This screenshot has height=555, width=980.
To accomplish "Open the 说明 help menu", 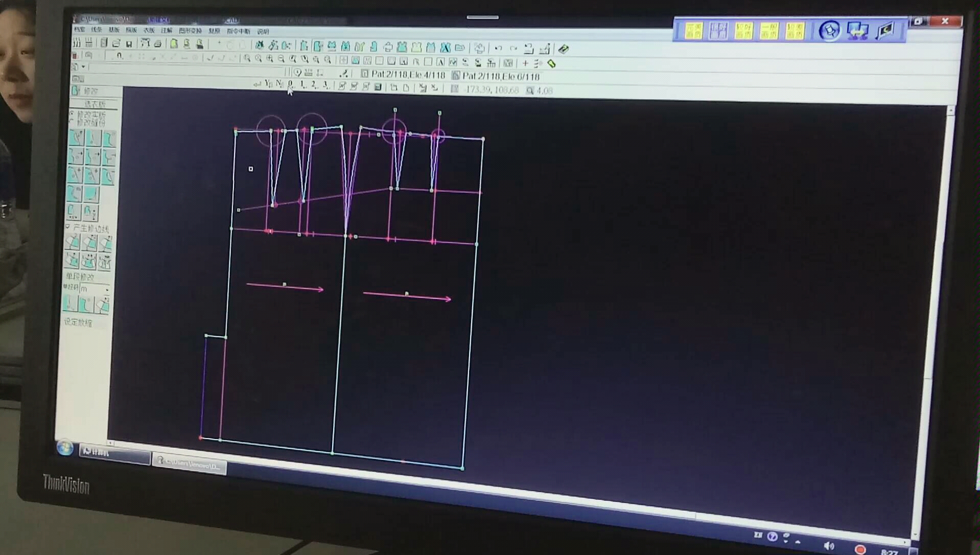I will tap(263, 32).
